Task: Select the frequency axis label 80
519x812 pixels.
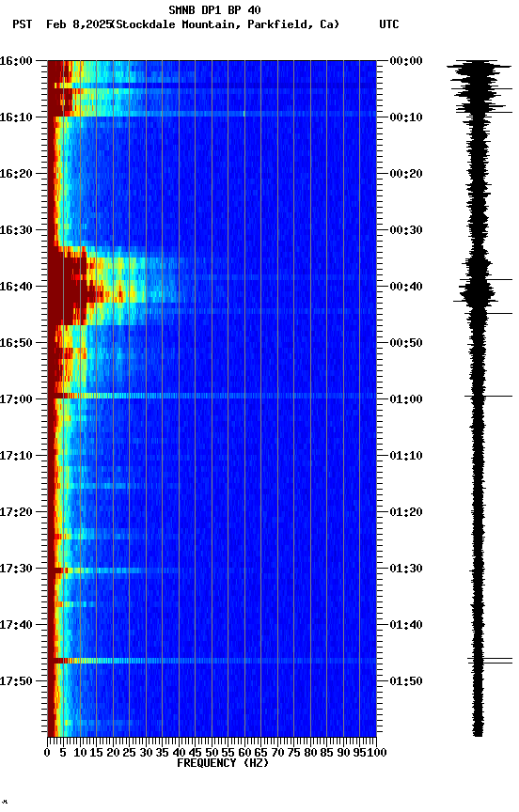Action: (x=311, y=753)
